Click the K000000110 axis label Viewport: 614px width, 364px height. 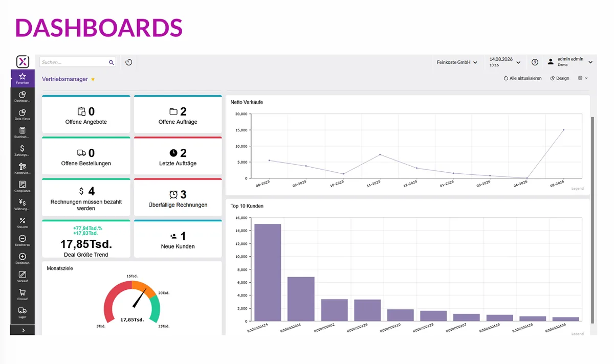(391, 328)
